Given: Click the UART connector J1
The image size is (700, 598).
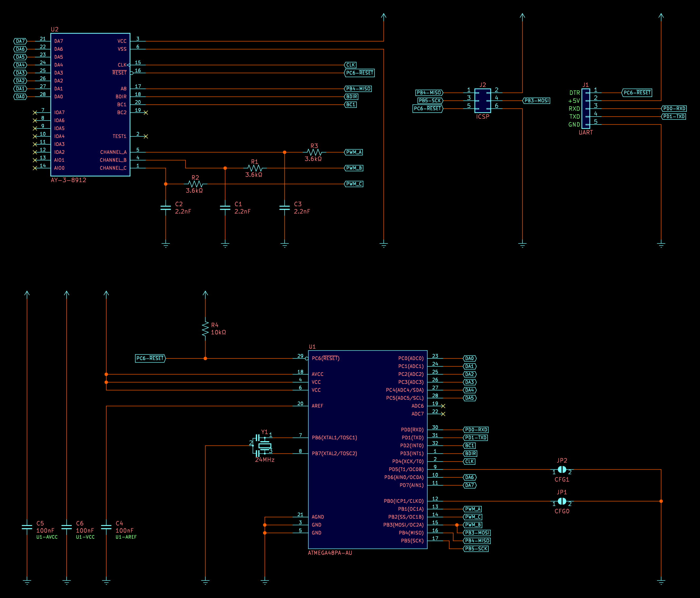Looking at the screenshot, I should 586,108.
